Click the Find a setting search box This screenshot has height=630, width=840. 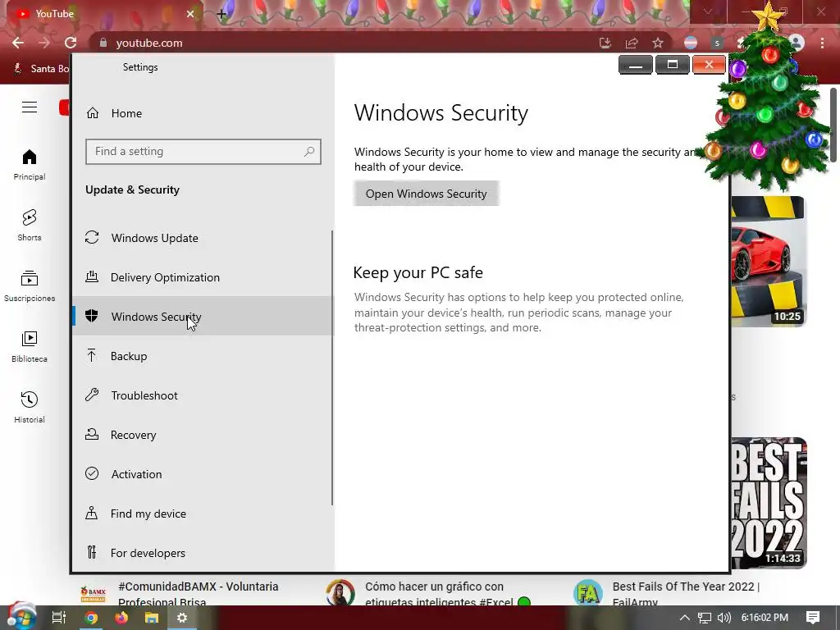click(203, 152)
